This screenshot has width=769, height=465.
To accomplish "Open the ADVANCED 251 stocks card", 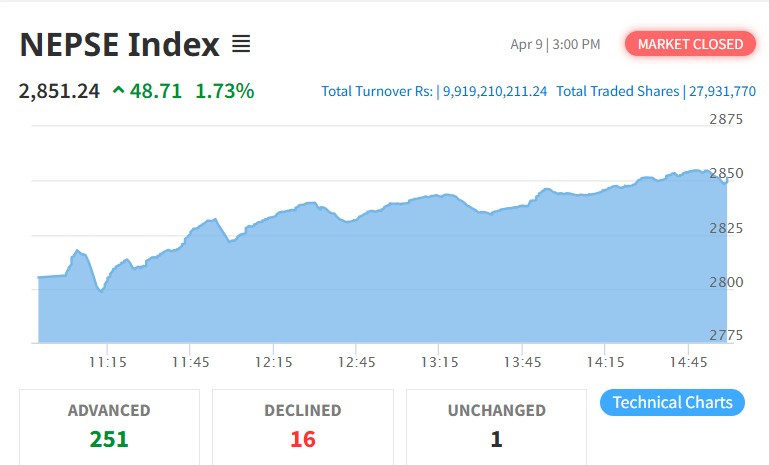I will [109, 425].
